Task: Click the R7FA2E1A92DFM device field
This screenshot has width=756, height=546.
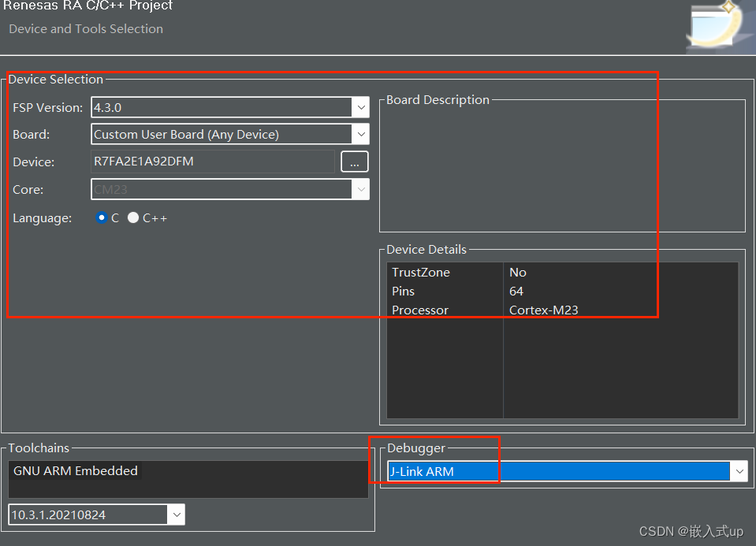Action: click(x=213, y=162)
